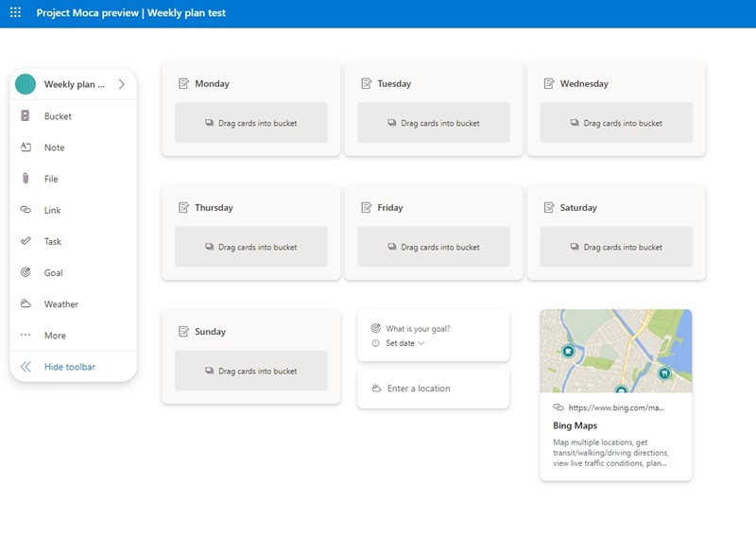Screen dimensions: 756x537
Task: Select the Link tool icon
Action: [26, 210]
